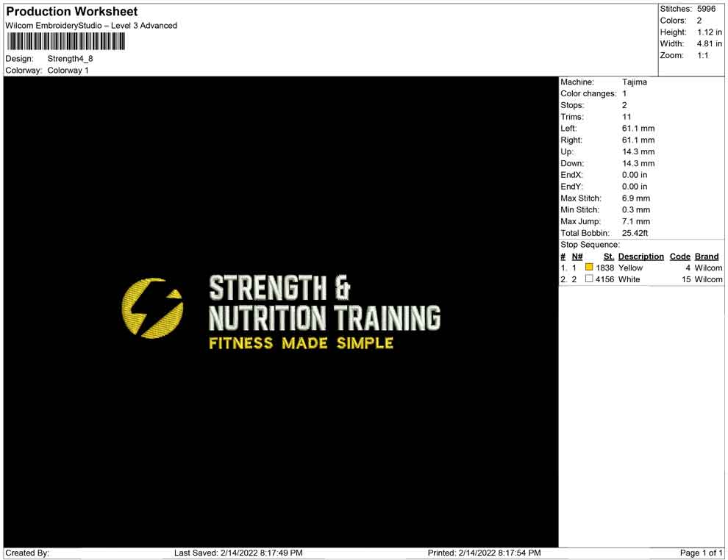
Task: Click the Production Worksheet title
Action: 71,11
